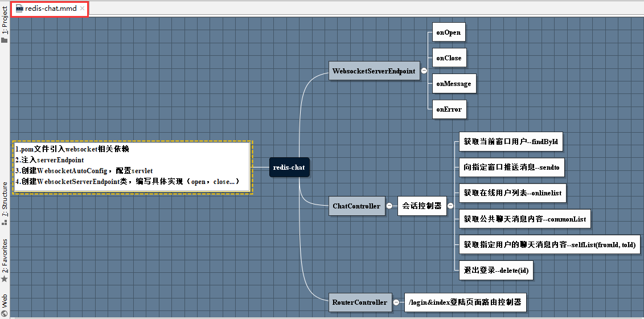Collapse the WebsocketServerEndpoint node children
This screenshot has height=319, width=644.
(x=424, y=71)
